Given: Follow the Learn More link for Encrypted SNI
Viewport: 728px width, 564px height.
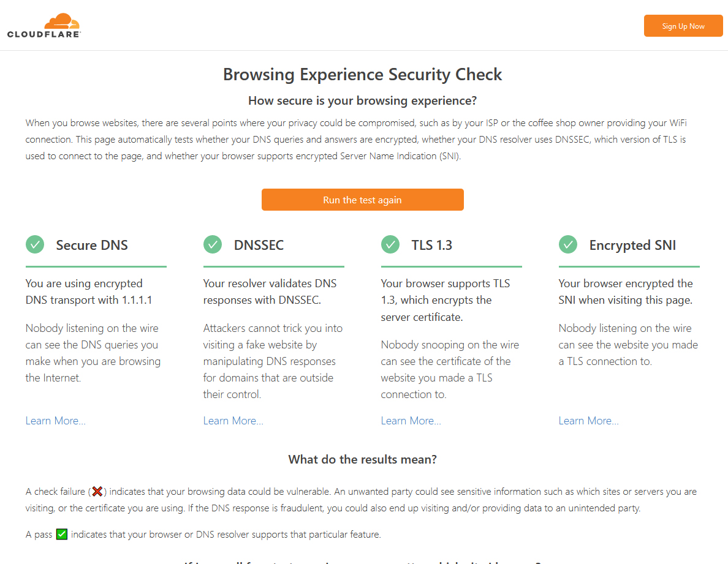Looking at the screenshot, I should 589,421.
